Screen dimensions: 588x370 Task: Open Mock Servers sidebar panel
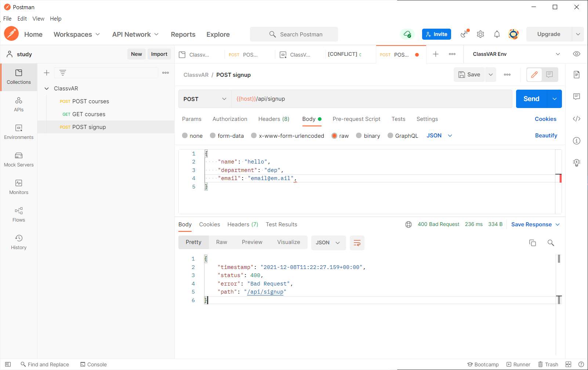(x=19, y=160)
